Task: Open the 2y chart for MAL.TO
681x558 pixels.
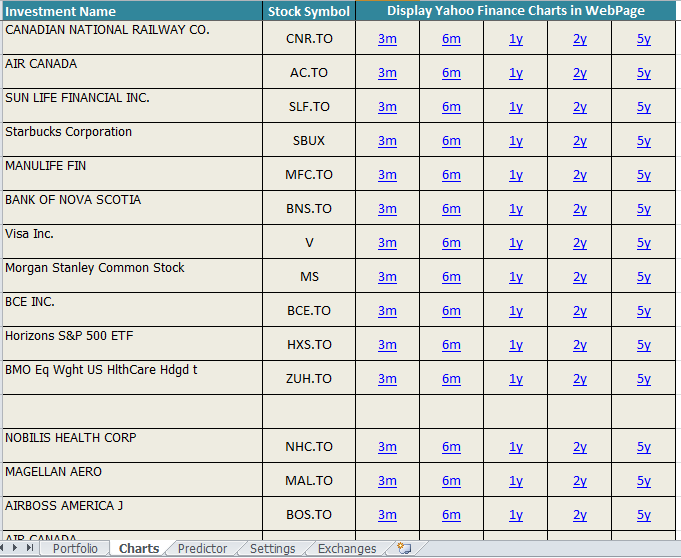Action: (580, 481)
